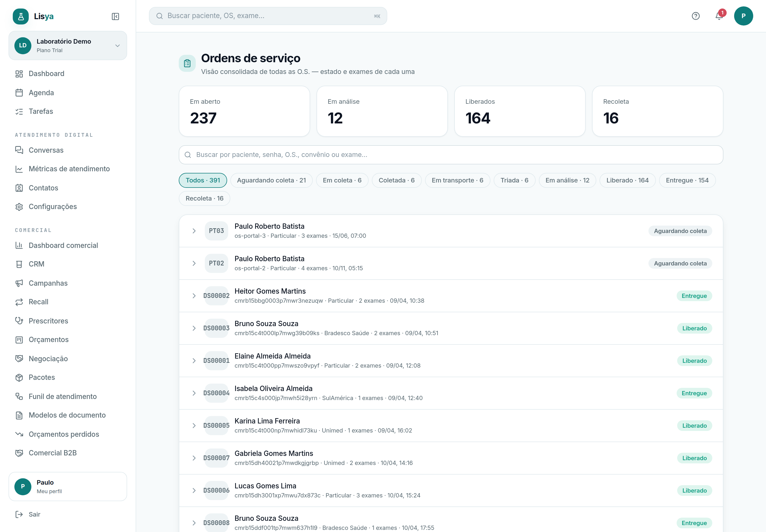Click the CRM icon
This screenshot has width=766, height=532.
click(19, 264)
